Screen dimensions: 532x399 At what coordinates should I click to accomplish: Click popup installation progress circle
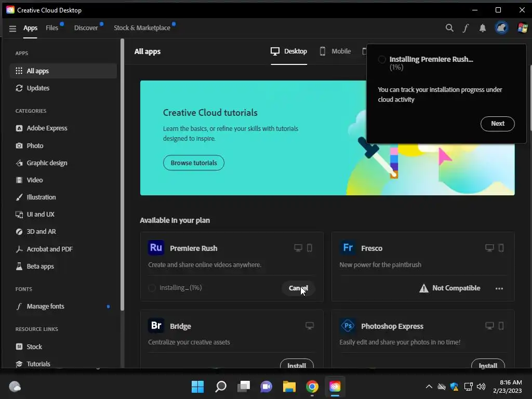(x=382, y=59)
